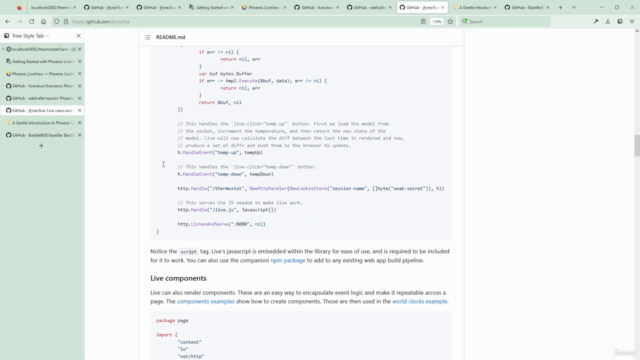640x360 pixels.
Task: Open a new tab in tab strip
Action: point(560,7)
